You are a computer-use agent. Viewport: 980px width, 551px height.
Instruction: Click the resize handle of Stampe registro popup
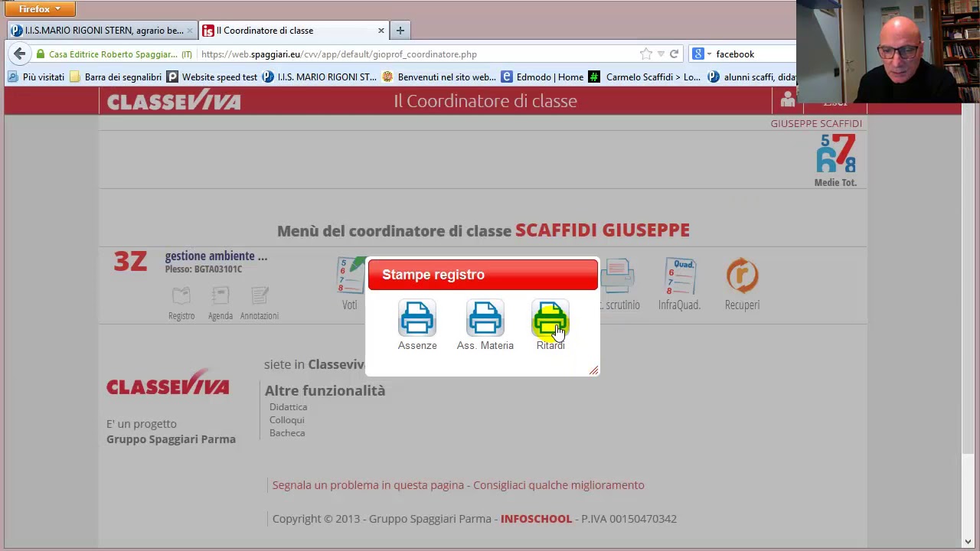[593, 370]
